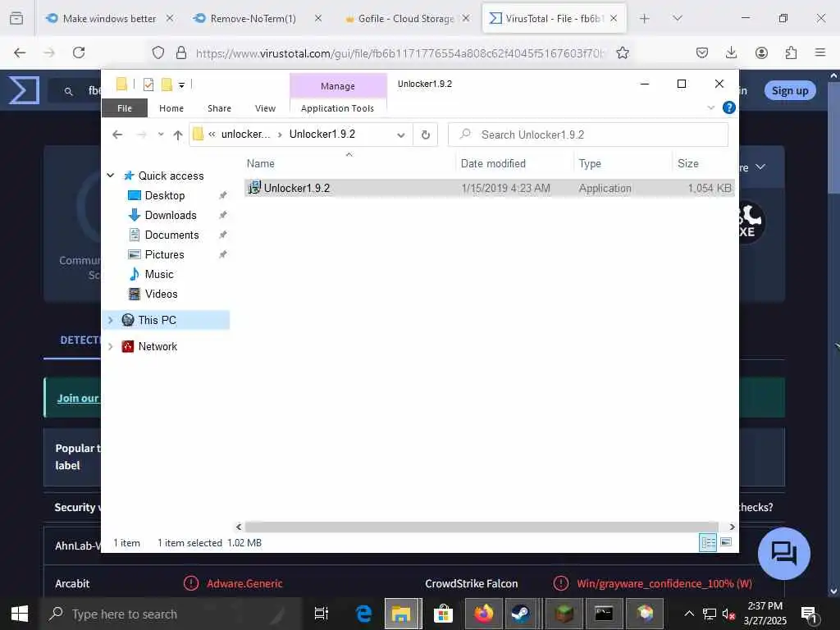Select Music in Quick access
The width and height of the screenshot is (840, 630).
pos(158,274)
